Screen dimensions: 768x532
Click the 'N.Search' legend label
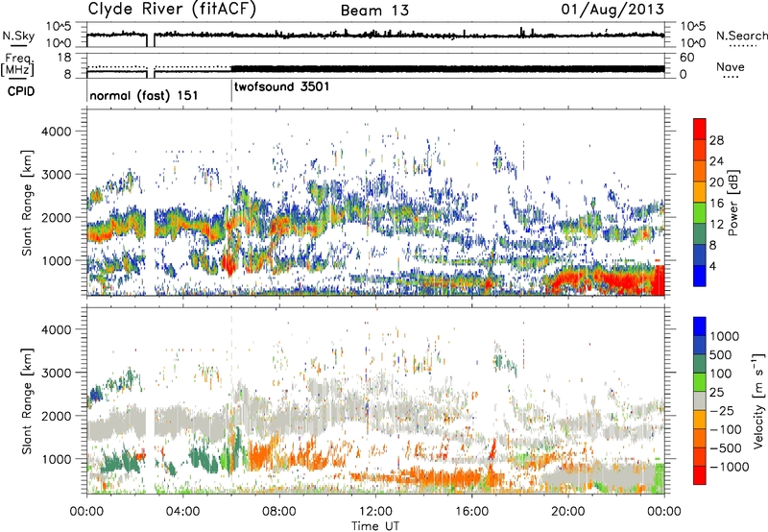point(741,36)
